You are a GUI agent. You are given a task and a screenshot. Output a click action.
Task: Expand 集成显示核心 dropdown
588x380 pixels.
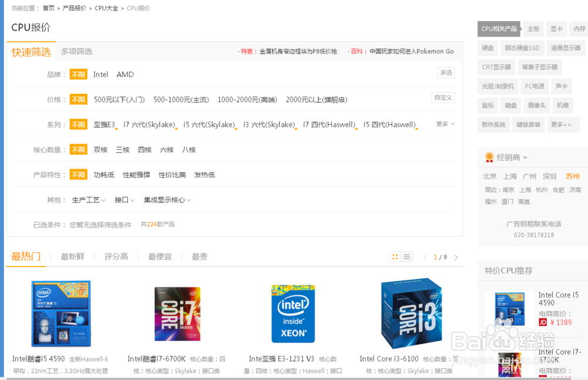click(x=167, y=200)
